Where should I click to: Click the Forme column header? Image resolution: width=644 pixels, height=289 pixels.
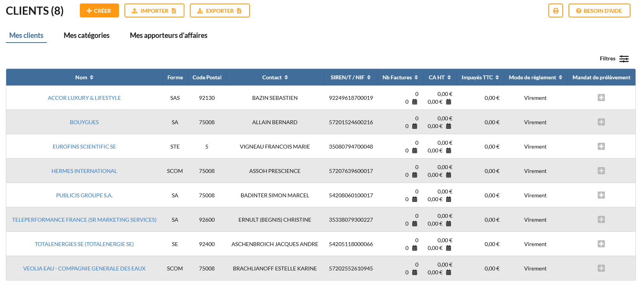175,77
